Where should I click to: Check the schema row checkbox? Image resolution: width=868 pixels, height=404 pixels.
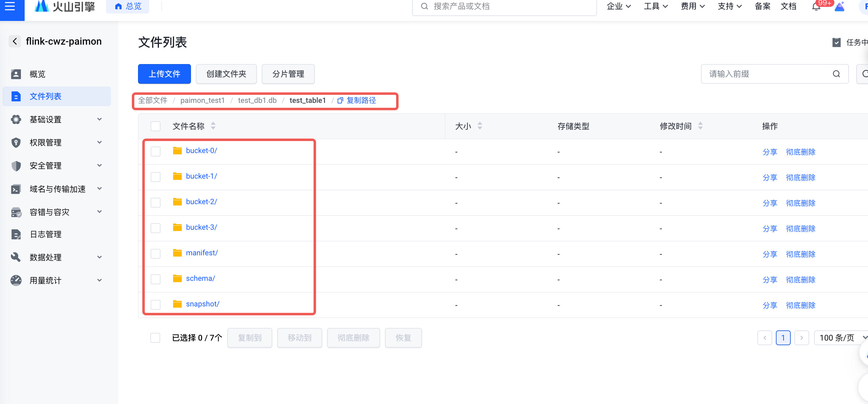tap(155, 279)
